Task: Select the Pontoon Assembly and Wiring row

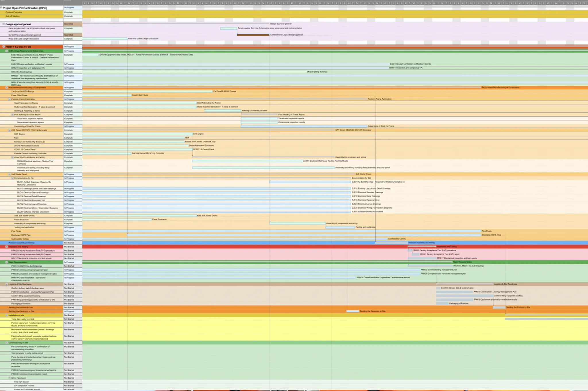Action: 32,243
